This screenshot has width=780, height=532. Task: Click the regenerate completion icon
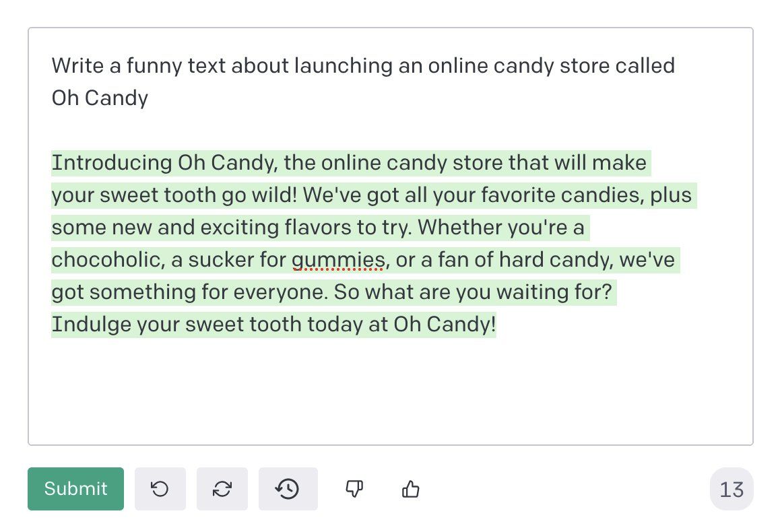[222, 489]
